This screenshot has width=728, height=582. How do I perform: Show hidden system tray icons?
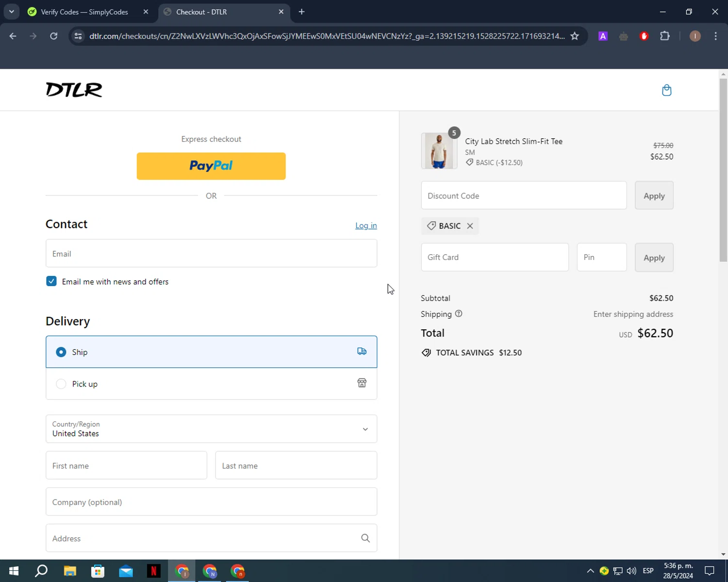[x=590, y=571]
